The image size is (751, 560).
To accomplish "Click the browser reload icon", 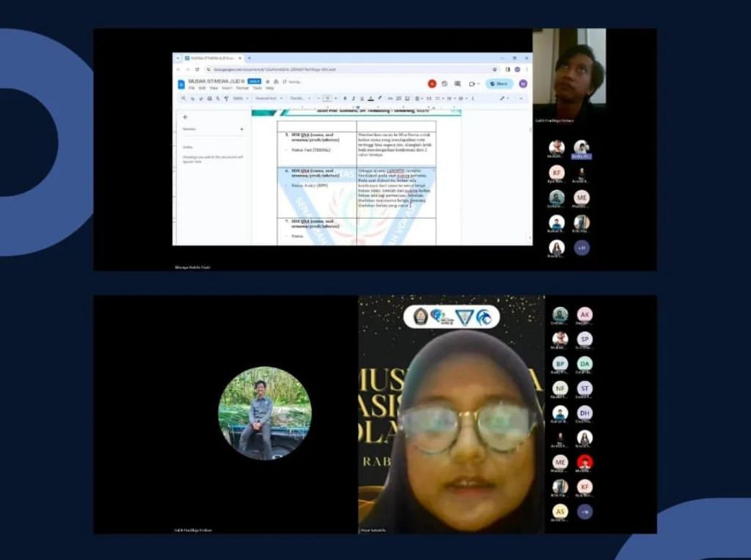I will (x=197, y=69).
